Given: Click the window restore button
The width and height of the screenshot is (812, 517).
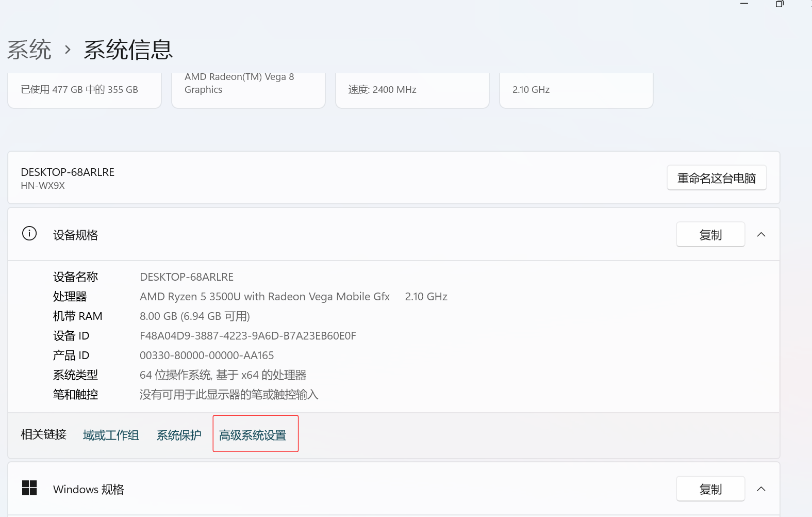Looking at the screenshot, I should point(780,4).
